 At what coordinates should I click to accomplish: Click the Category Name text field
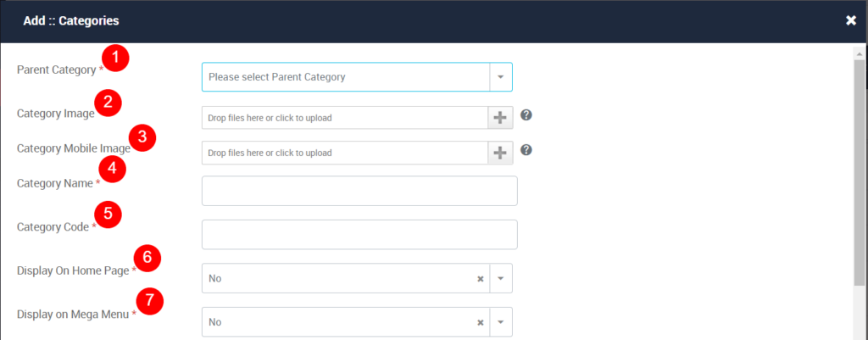tap(359, 191)
